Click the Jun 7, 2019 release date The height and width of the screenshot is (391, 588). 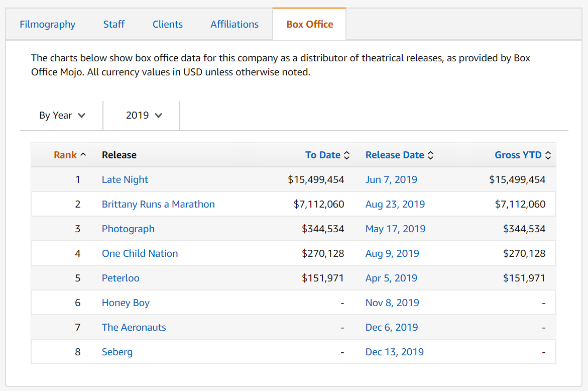[391, 179]
